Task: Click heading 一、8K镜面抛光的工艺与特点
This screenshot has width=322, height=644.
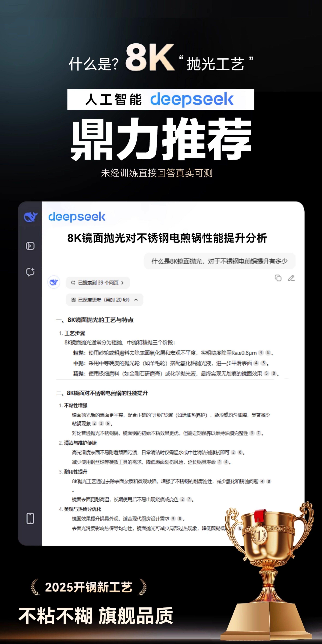Action: (x=95, y=320)
